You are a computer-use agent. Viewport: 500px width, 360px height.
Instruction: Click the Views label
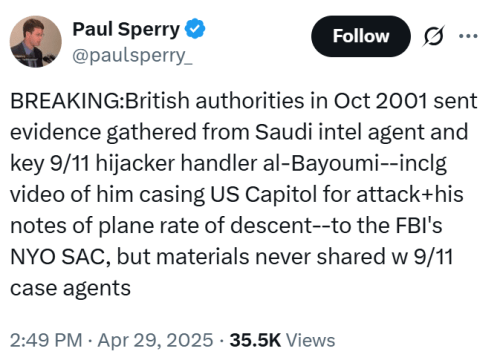click(x=311, y=340)
